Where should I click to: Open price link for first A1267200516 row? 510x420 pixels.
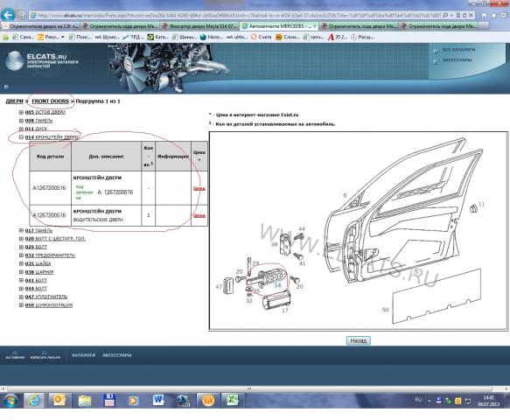click(x=199, y=188)
